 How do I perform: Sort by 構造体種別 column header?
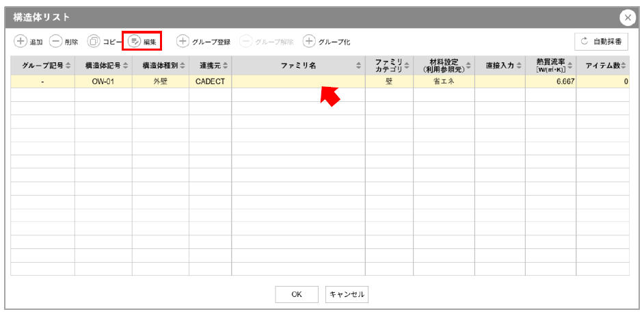coord(160,66)
